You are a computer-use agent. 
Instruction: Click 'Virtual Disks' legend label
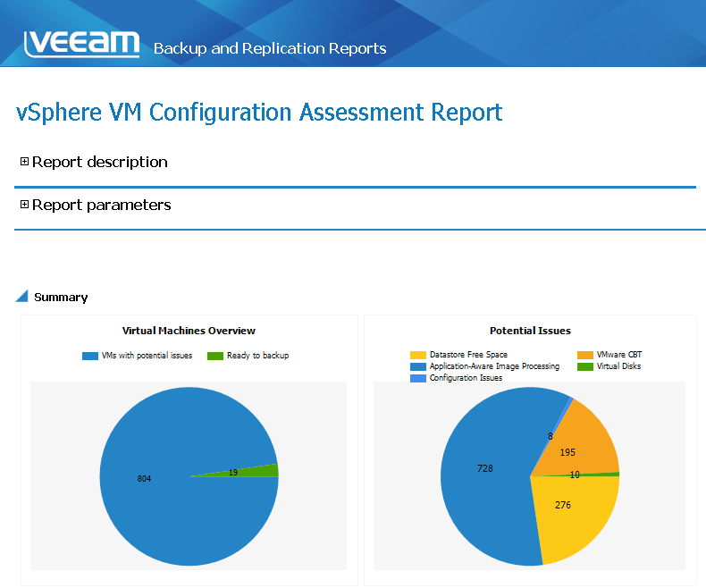point(618,366)
